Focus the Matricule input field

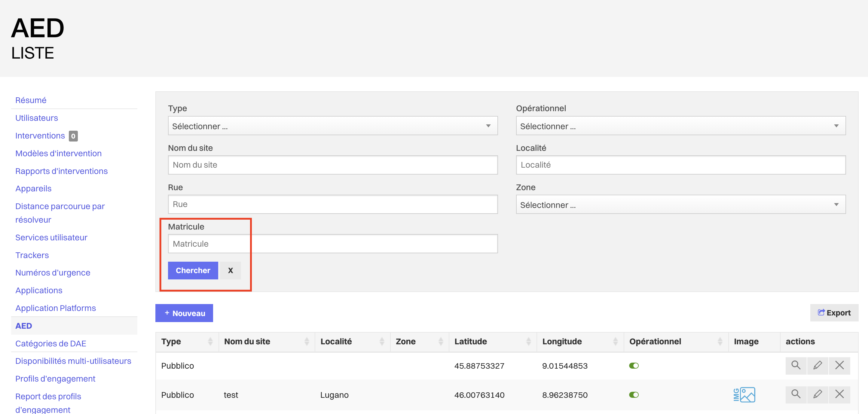[333, 244]
